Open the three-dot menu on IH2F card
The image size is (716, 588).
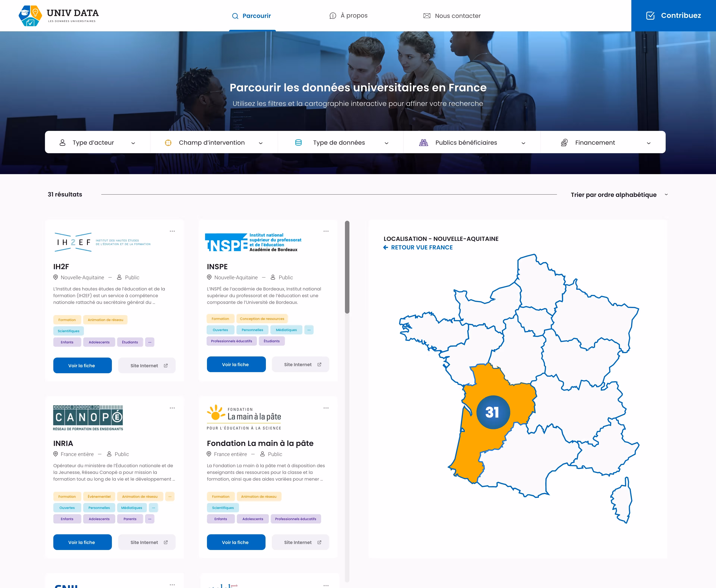[x=172, y=231]
